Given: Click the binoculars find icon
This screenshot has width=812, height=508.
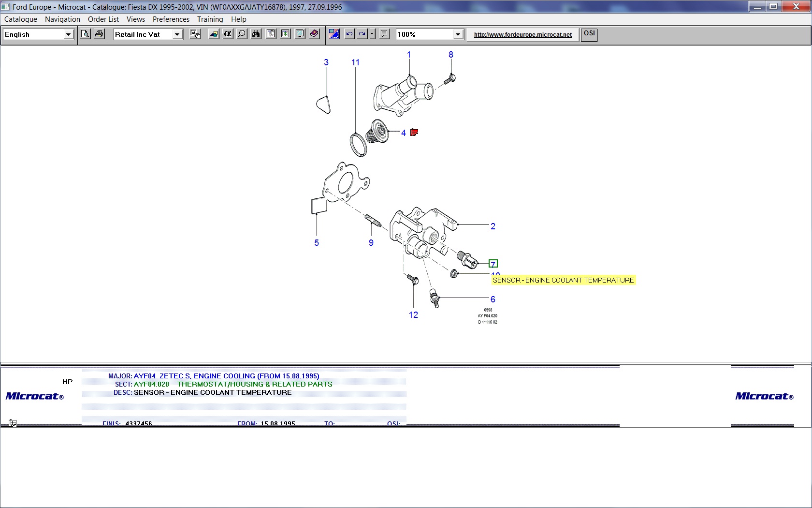Looking at the screenshot, I should (256, 34).
